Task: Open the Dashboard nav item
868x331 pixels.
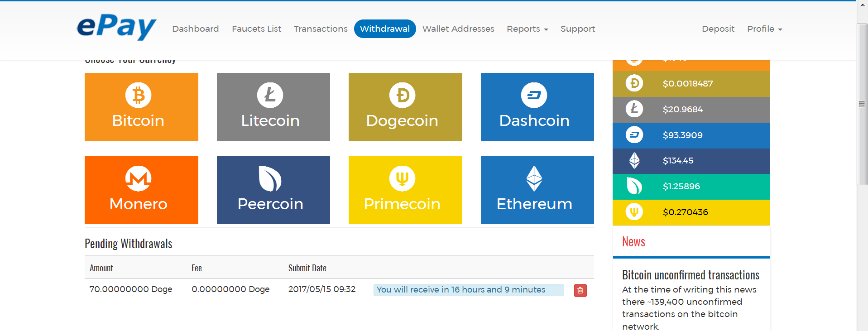Action: tap(196, 29)
